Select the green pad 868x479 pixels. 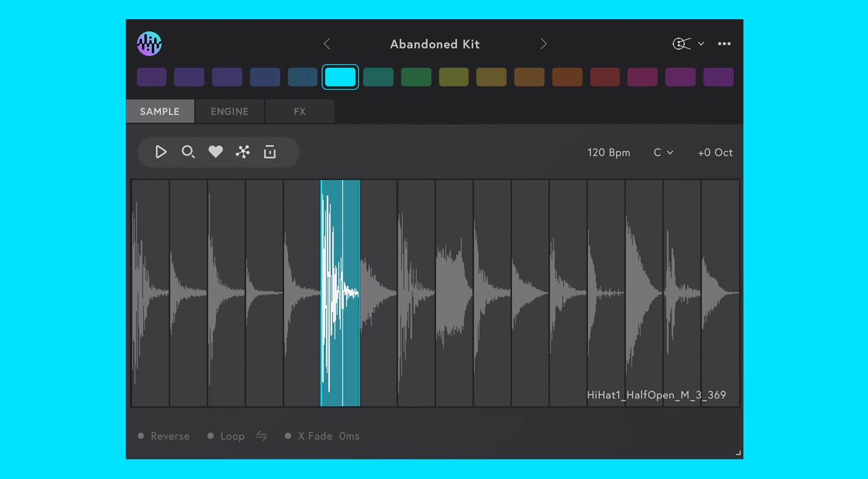click(416, 77)
